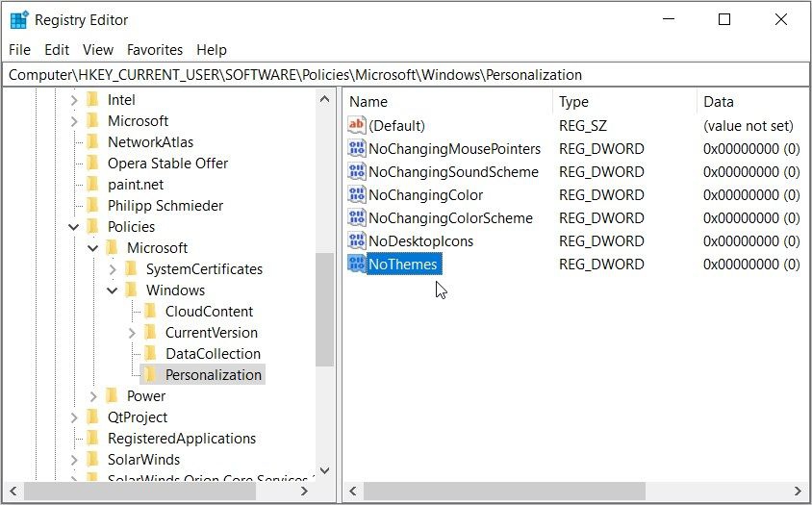Expand the Power key
This screenshot has width=812, height=505.
point(93,396)
